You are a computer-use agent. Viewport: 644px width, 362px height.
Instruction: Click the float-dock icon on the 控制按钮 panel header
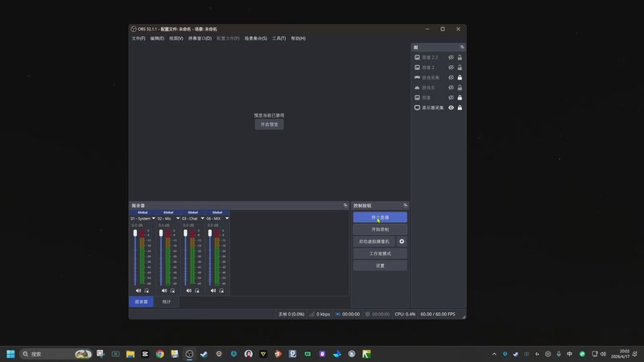[x=406, y=205]
